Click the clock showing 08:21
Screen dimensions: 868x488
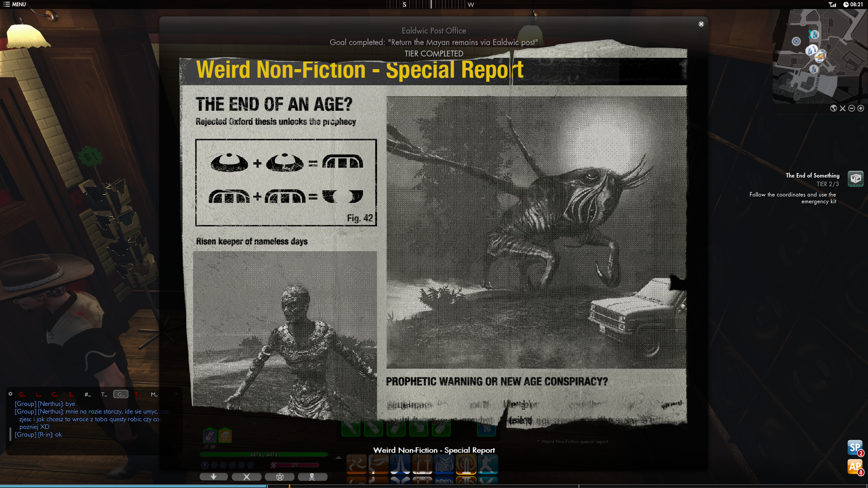(x=853, y=5)
